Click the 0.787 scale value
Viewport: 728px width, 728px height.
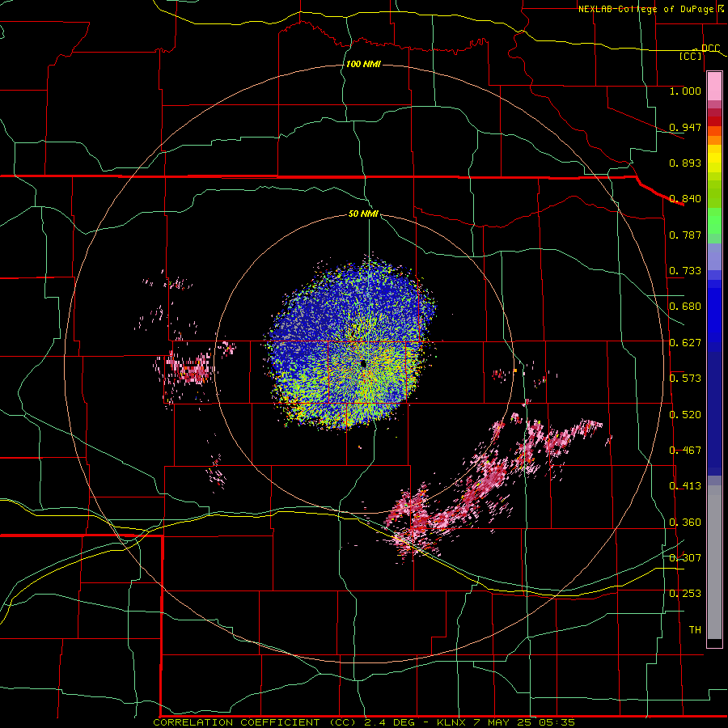point(685,235)
